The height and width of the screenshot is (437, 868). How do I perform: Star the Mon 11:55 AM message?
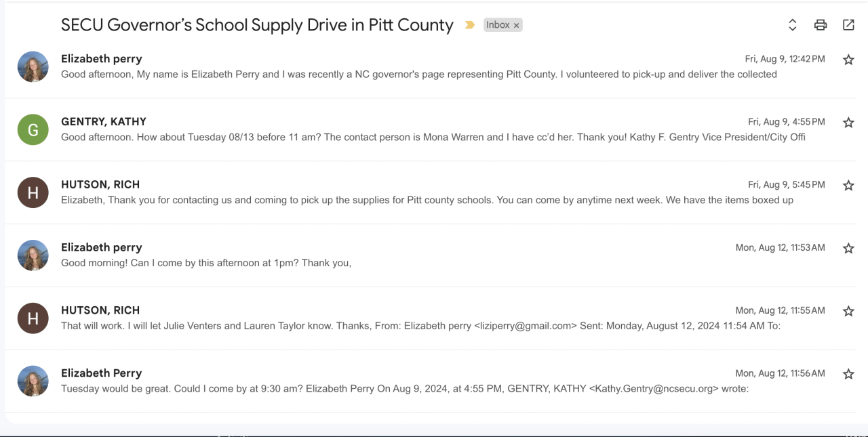click(848, 312)
